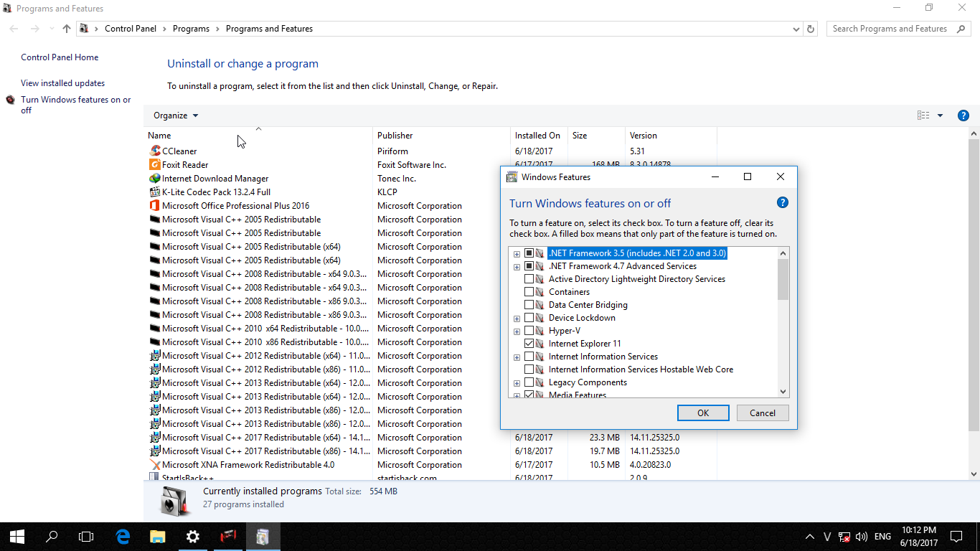Click Control Panel in the breadcrumb

click(131, 29)
